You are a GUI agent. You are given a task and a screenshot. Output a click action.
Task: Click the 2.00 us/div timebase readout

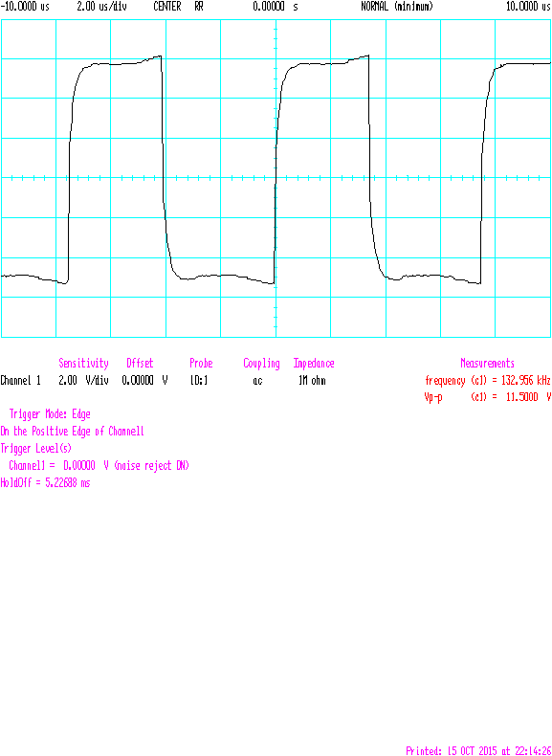point(102,8)
